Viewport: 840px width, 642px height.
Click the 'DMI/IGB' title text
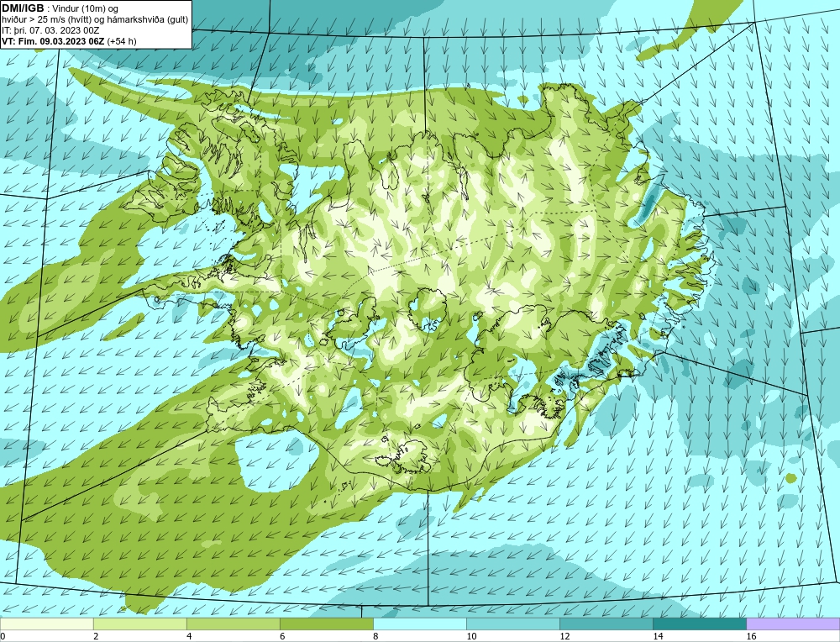23,8
